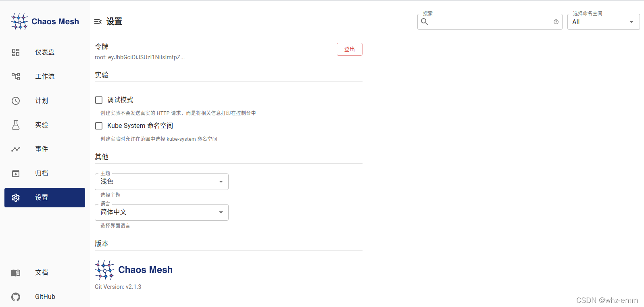This screenshot has width=644, height=307.
Task: Click the 登出 logout button
Action: point(350,49)
